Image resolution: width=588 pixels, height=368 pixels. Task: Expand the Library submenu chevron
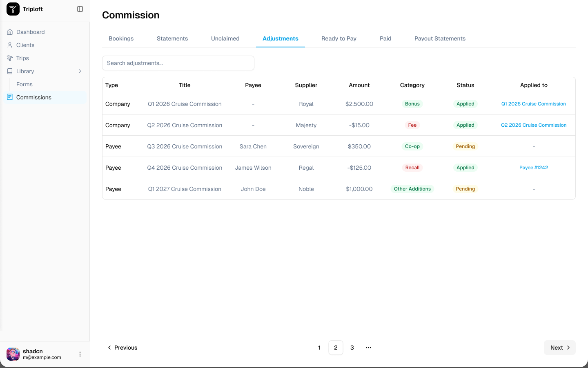click(80, 71)
